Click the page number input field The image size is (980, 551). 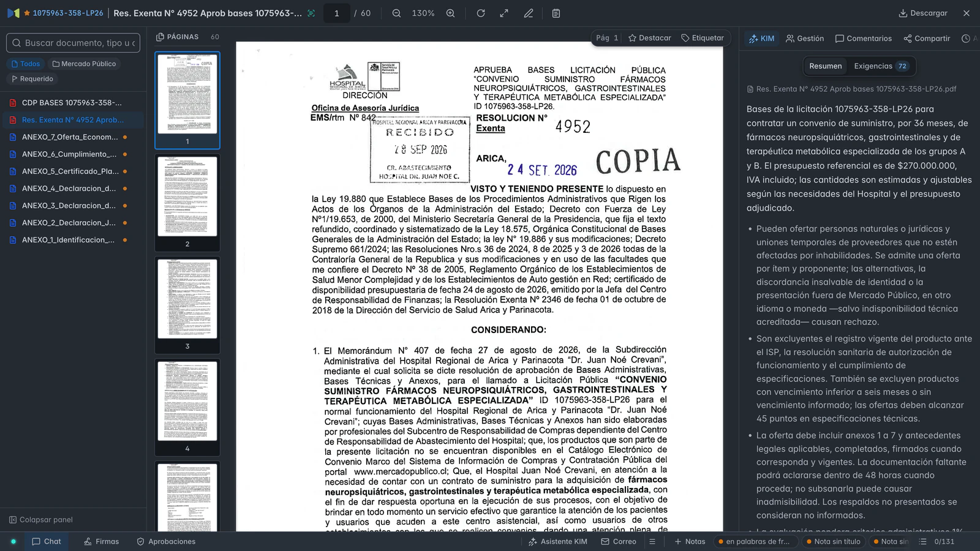coord(336,13)
